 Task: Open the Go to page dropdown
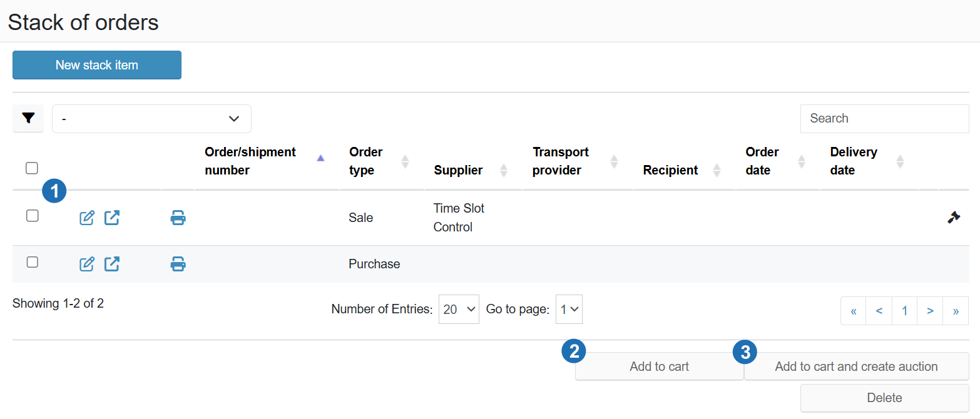pyautogui.click(x=569, y=310)
